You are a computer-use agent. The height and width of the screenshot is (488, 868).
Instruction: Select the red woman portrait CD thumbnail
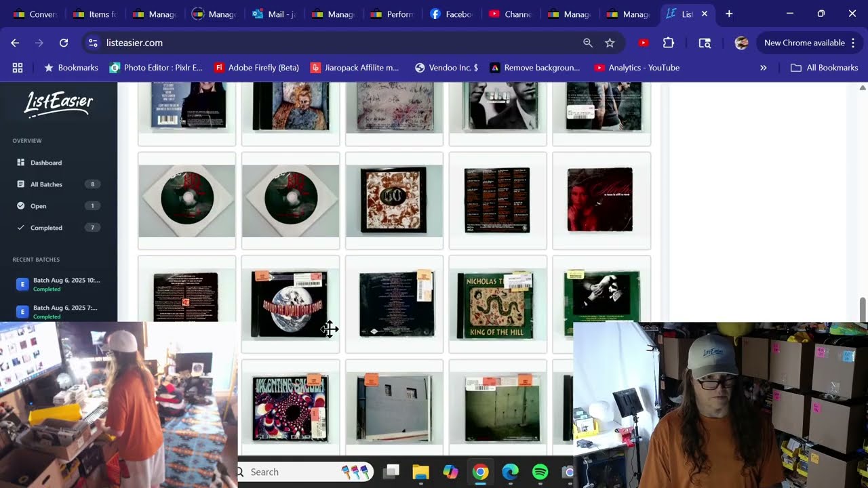[601, 201]
